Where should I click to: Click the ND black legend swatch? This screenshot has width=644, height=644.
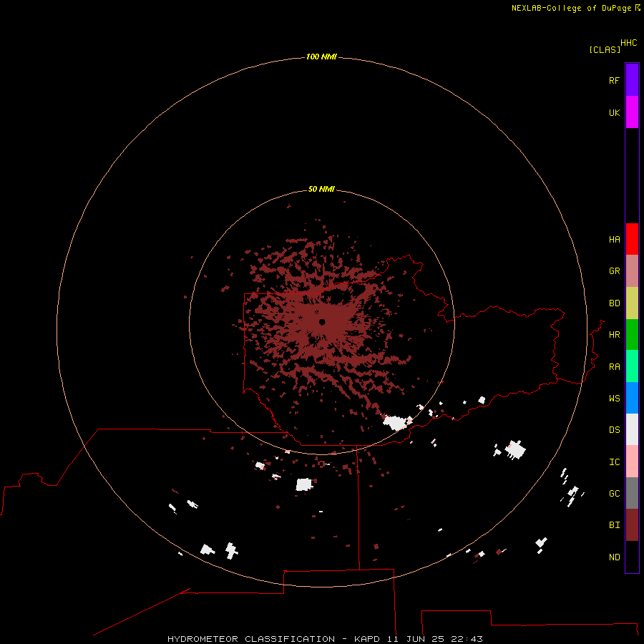[x=632, y=557]
